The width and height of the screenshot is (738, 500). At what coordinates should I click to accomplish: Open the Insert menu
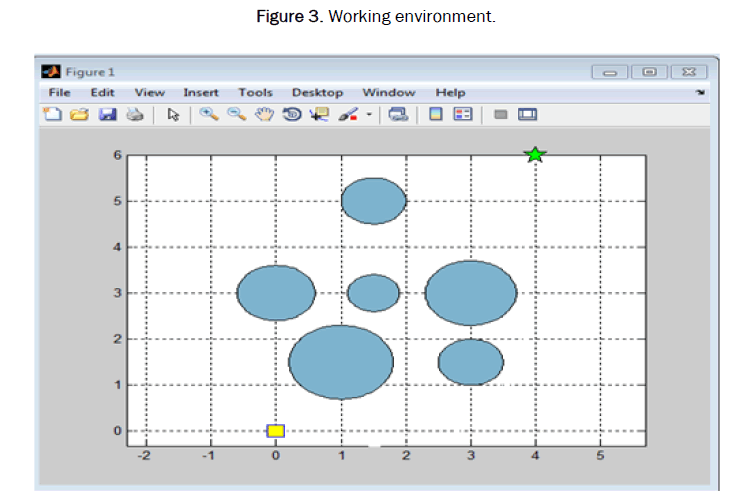click(200, 92)
